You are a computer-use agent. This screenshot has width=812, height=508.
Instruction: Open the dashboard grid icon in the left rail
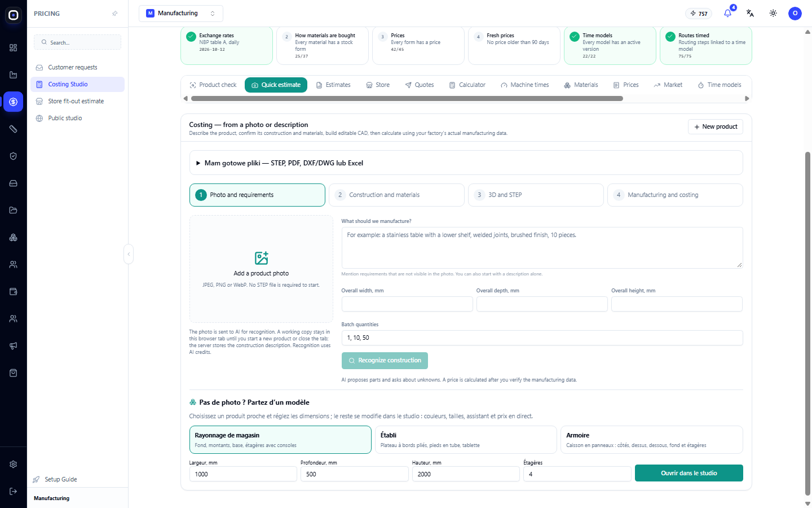click(14, 48)
